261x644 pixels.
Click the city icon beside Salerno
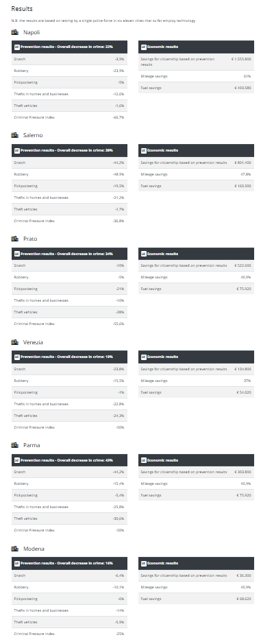click(15, 135)
